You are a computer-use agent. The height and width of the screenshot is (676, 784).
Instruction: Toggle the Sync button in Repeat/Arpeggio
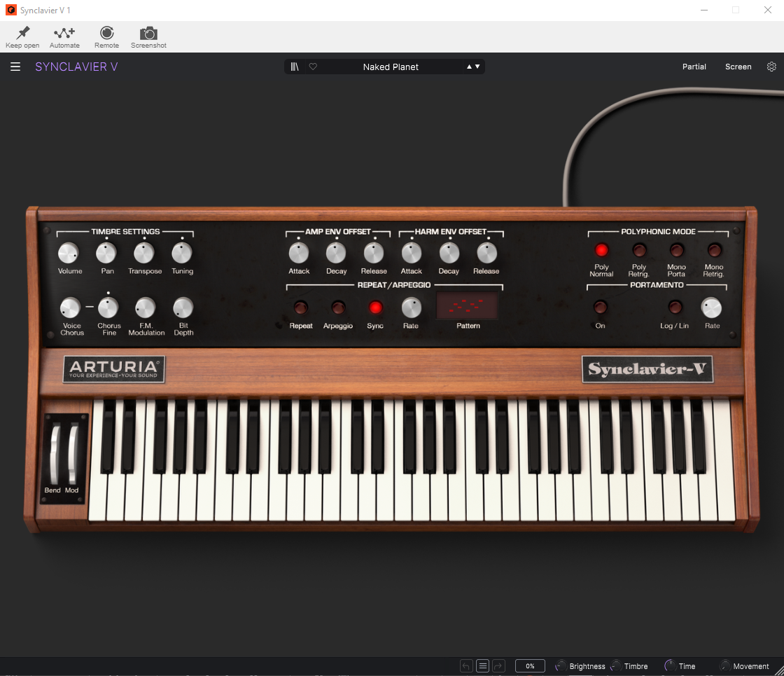click(375, 306)
